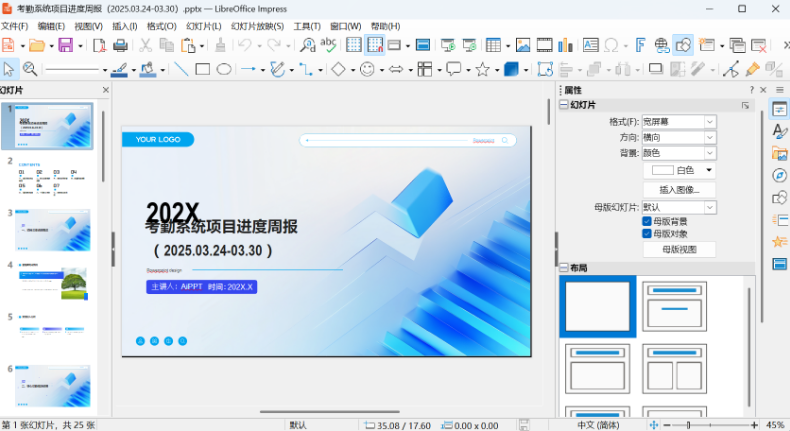Click the zoom in plus button

pos(754,425)
